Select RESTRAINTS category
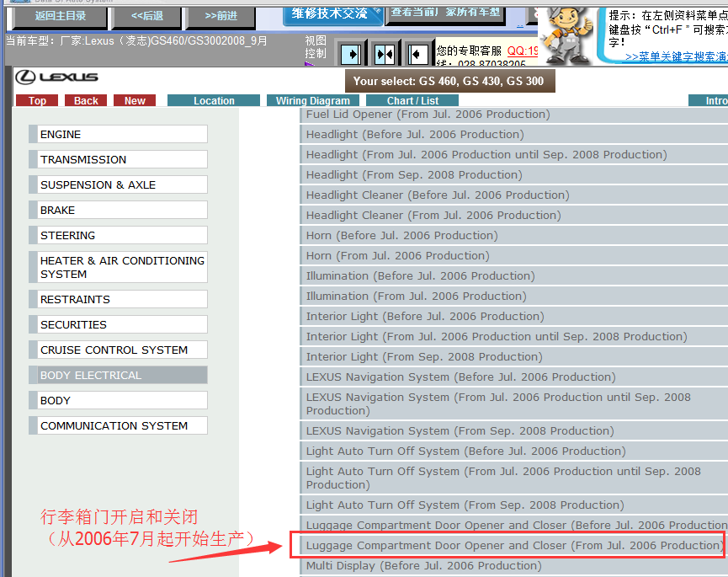The width and height of the screenshot is (728, 577). [118, 299]
